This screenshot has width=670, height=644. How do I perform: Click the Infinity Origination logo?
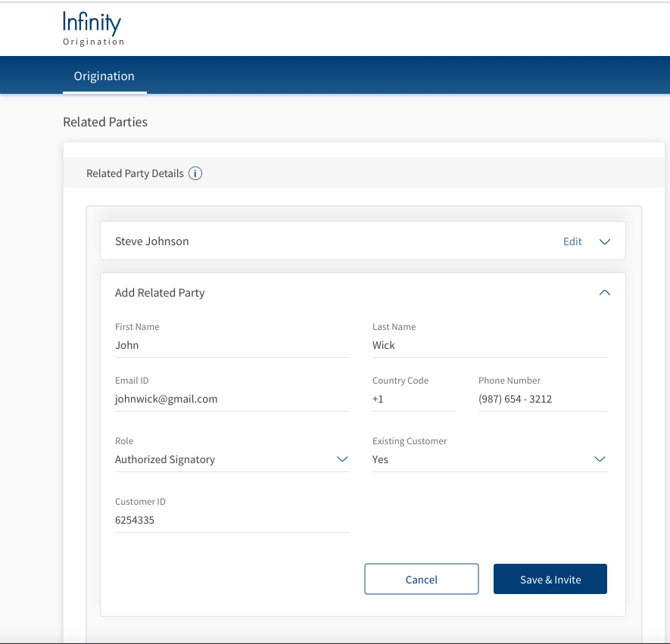(94, 29)
